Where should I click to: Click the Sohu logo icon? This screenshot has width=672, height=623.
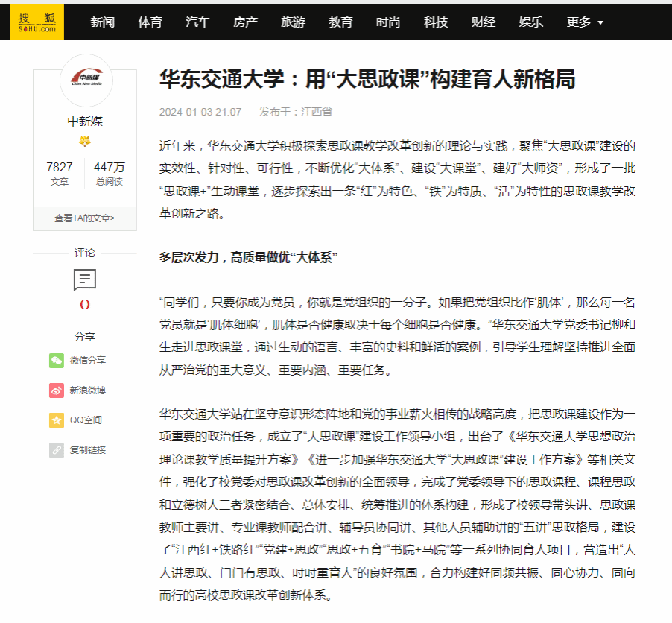[x=37, y=22]
